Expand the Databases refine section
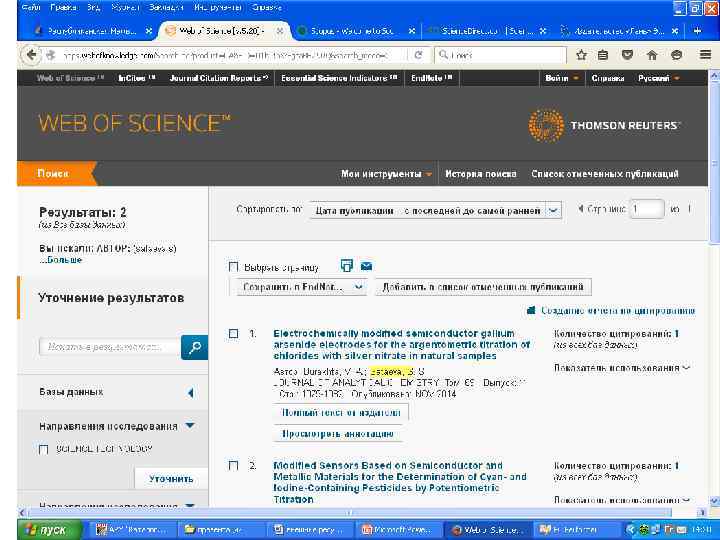The width and height of the screenshot is (720, 540). [x=191, y=393]
